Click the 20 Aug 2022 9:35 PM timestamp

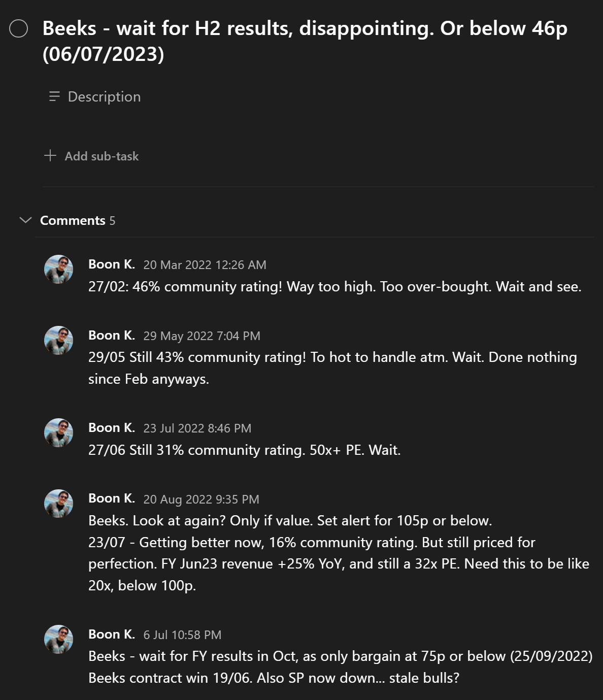tap(201, 499)
